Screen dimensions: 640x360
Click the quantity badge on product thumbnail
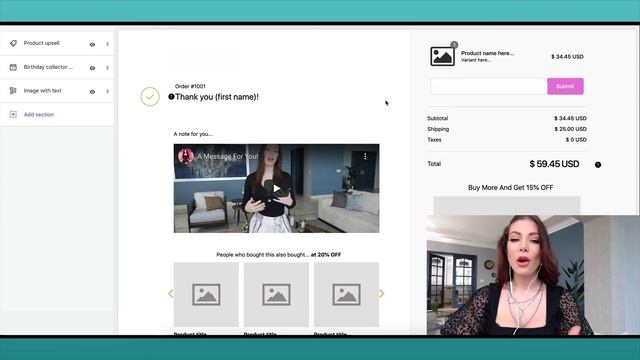tap(454, 44)
